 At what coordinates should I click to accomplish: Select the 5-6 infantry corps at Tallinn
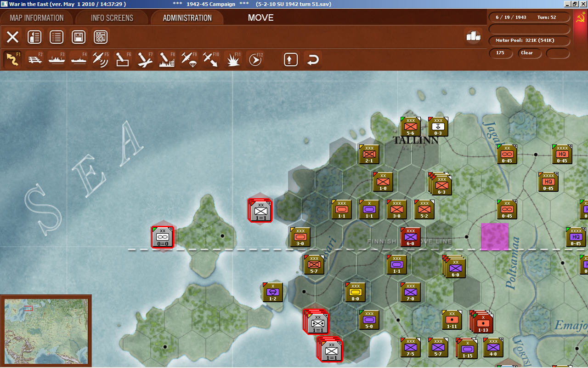click(410, 126)
